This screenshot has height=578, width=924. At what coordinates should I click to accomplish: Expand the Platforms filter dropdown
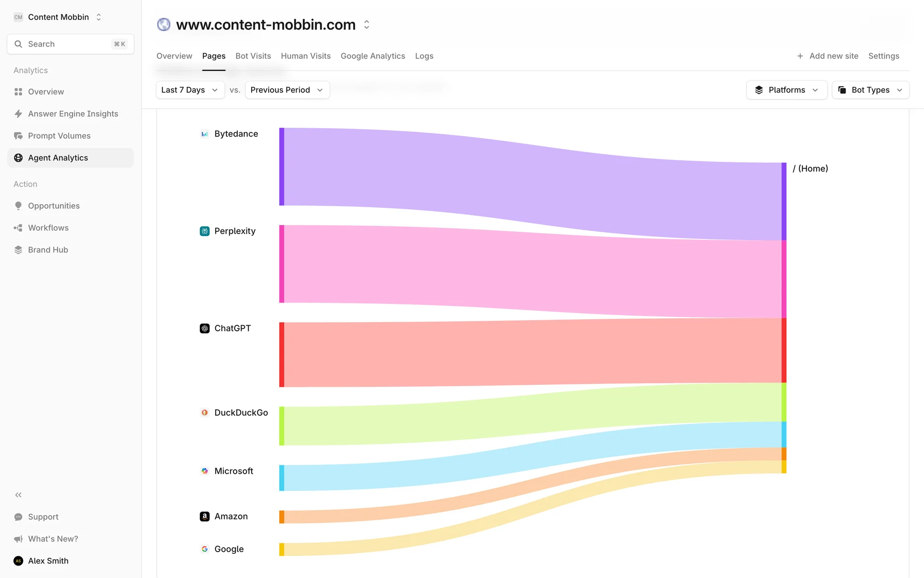pos(786,90)
